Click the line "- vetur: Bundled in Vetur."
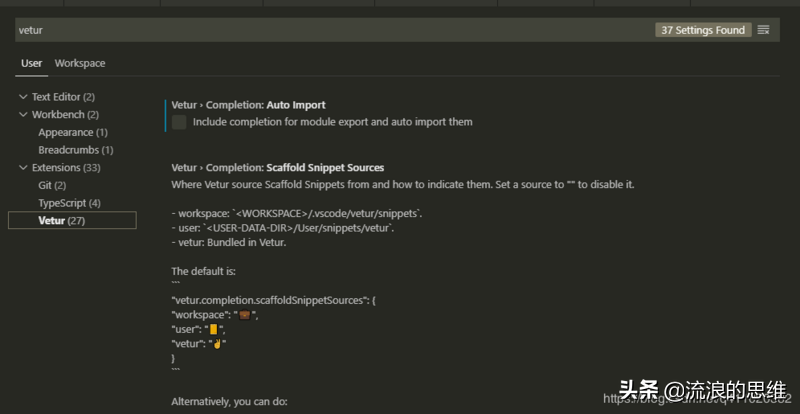The height and width of the screenshot is (414, 800). click(229, 242)
